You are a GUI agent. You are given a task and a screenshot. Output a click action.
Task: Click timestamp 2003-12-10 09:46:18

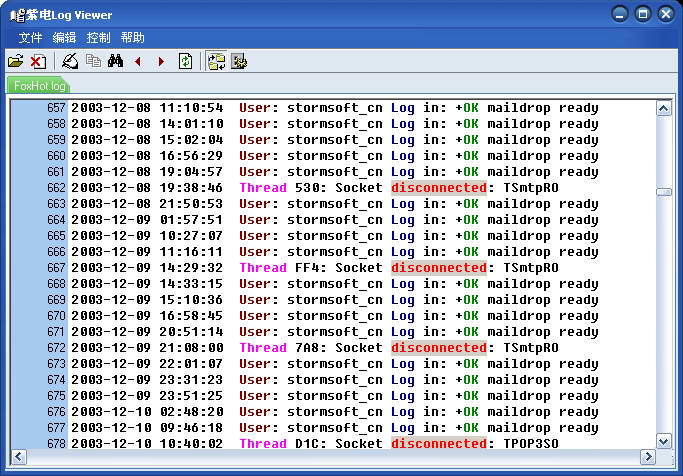147,428
